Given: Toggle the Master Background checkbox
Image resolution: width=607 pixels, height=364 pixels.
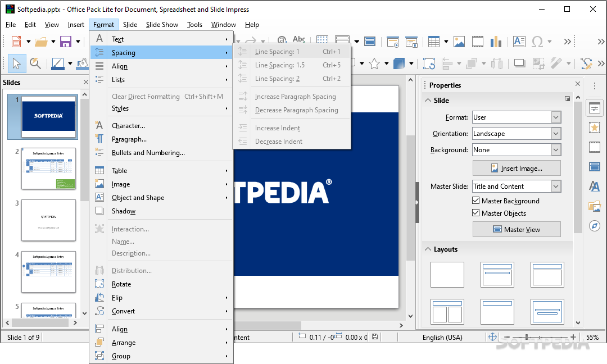Looking at the screenshot, I should [476, 201].
